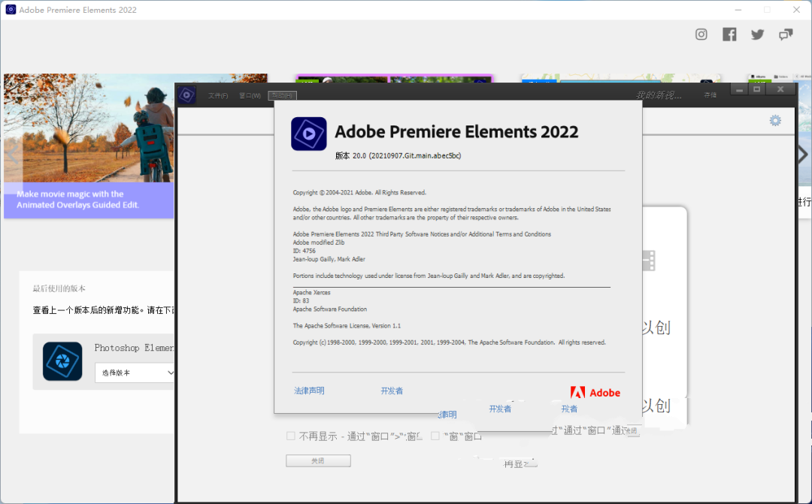
Task: Click the 关闭 button
Action: [x=318, y=460]
